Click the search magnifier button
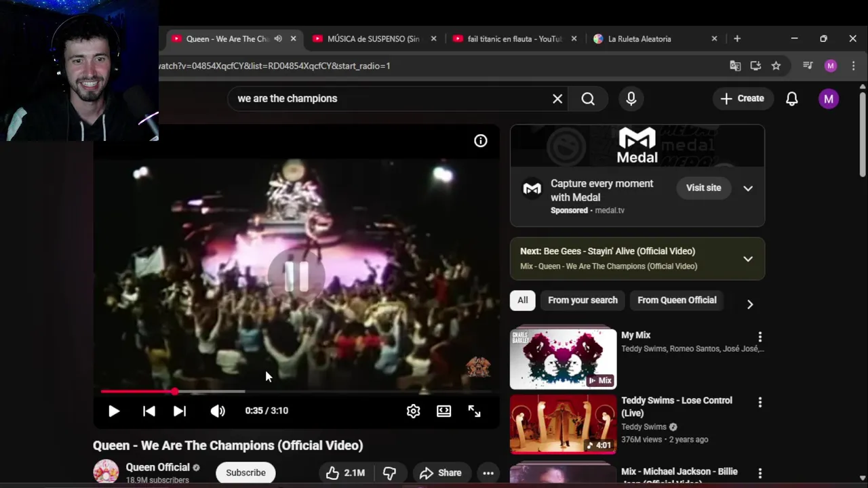The width and height of the screenshot is (868, 488). pos(588,99)
